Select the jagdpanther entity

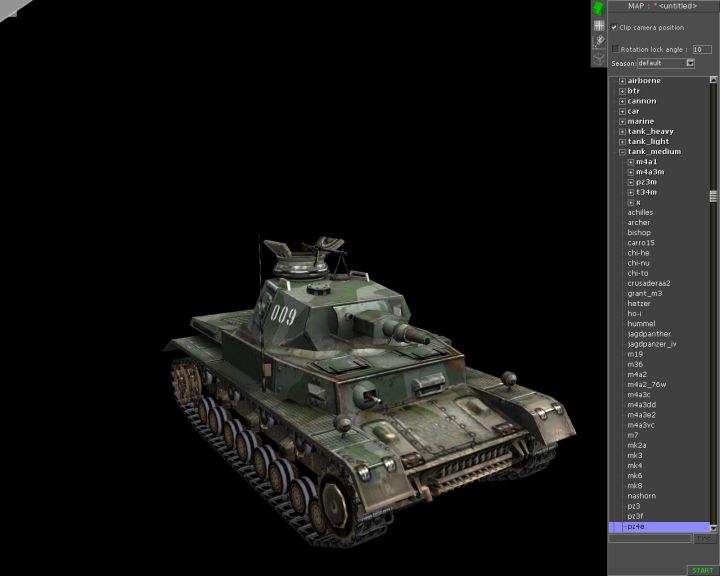[x=649, y=334]
